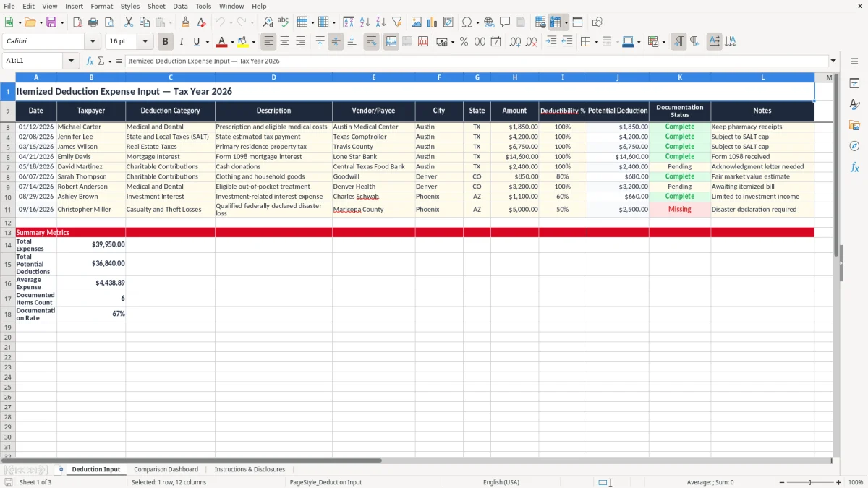The height and width of the screenshot is (488, 868).
Task: Toggle Align Right
Action: pyautogui.click(x=300, y=42)
